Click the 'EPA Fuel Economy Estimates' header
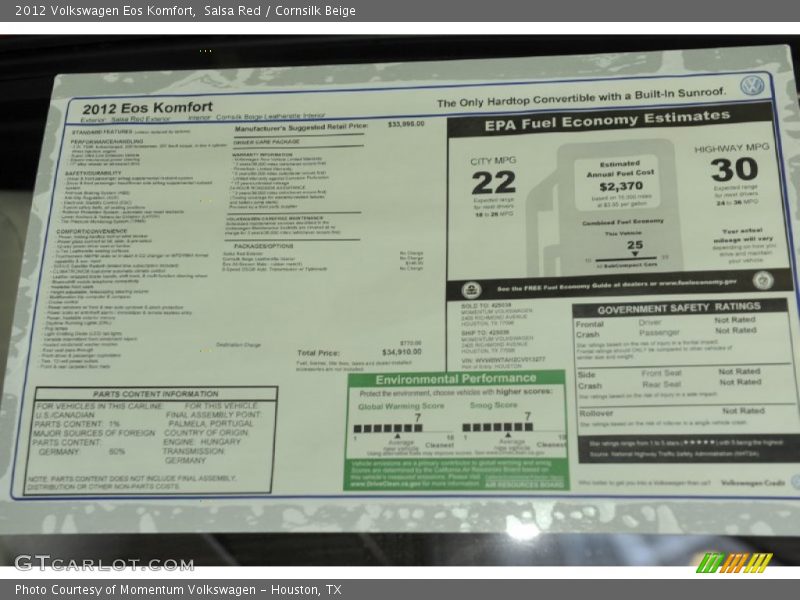Screen dimensions: 800x600 click(x=607, y=120)
